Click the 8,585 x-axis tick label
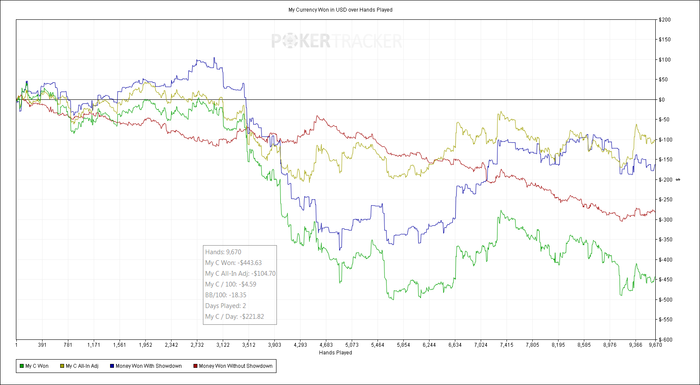The height and width of the screenshot is (385, 700). pyautogui.click(x=584, y=345)
